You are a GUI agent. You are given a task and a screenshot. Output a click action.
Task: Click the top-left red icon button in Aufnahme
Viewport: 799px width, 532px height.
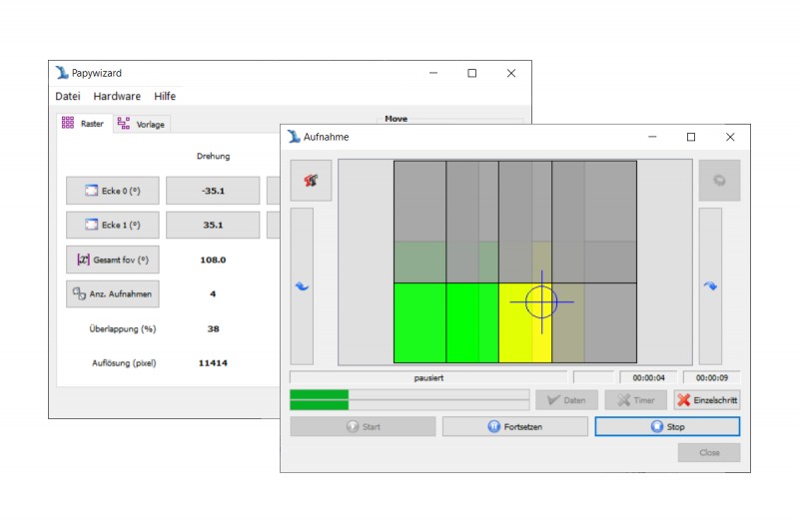(311, 181)
